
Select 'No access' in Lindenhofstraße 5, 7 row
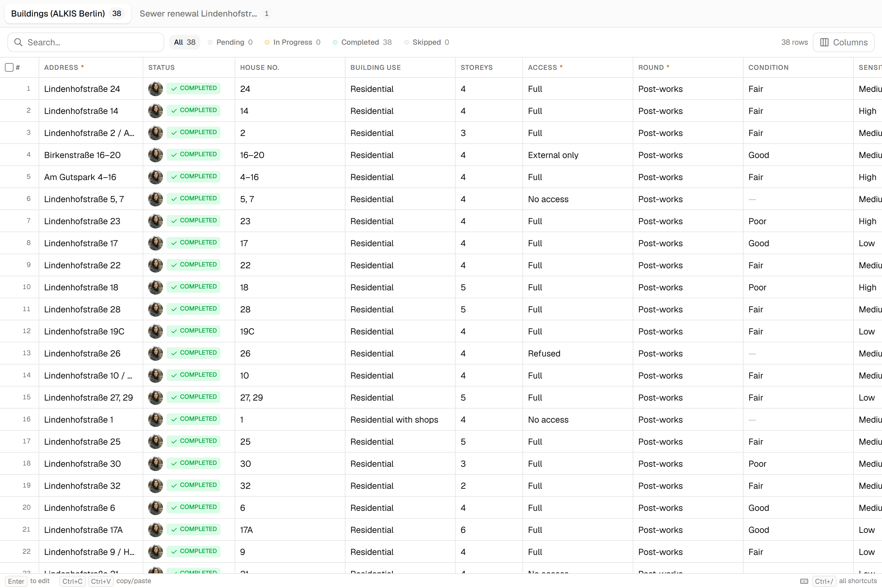pyautogui.click(x=578, y=199)
